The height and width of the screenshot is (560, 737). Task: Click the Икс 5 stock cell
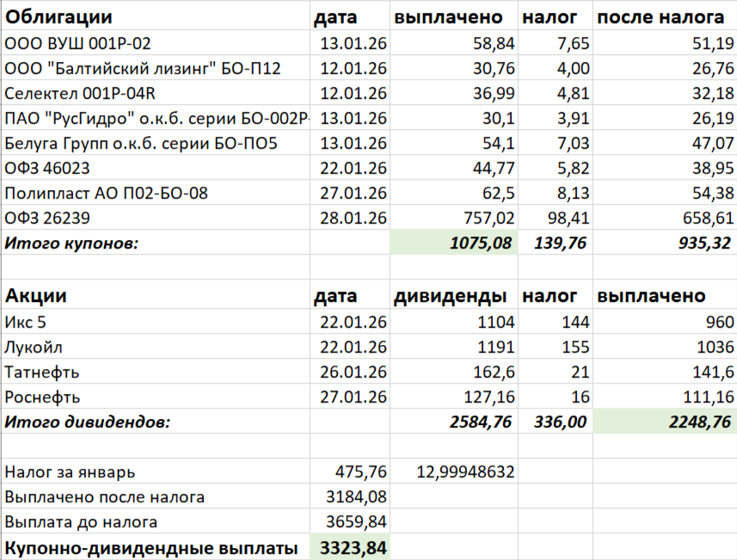(x=156, y=322)
